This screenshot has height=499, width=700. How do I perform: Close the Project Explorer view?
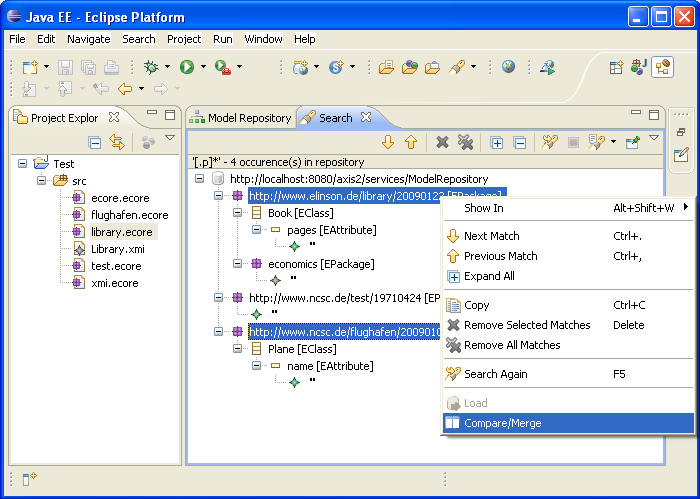click(x=114, y=117)
